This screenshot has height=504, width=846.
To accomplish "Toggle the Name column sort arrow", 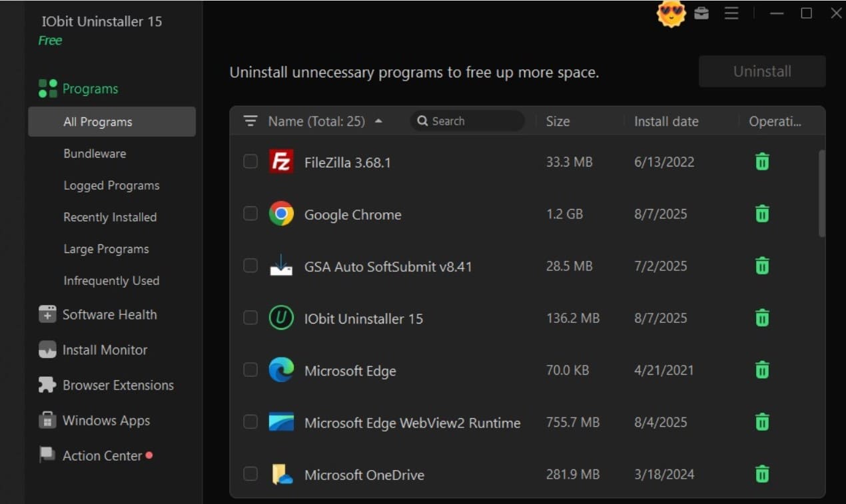I will coord(378,121).
